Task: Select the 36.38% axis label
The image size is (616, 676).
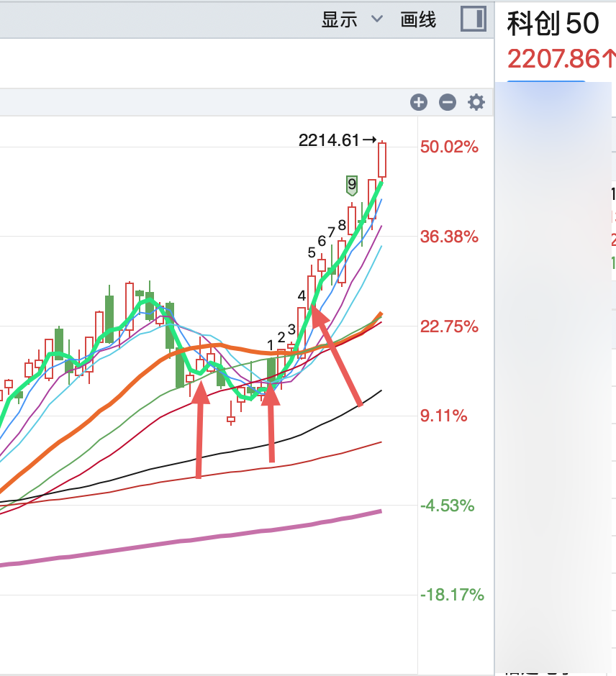Action: click(449, 237)
